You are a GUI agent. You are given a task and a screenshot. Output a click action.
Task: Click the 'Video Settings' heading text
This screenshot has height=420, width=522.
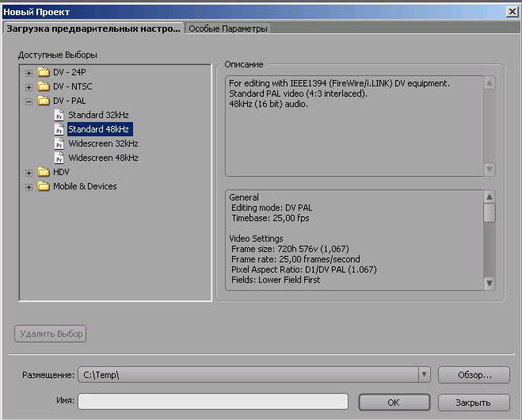256,239
